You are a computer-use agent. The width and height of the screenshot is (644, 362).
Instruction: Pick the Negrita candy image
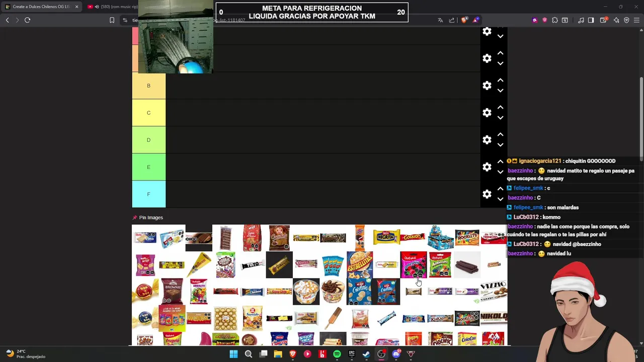[x=386, y=237]
